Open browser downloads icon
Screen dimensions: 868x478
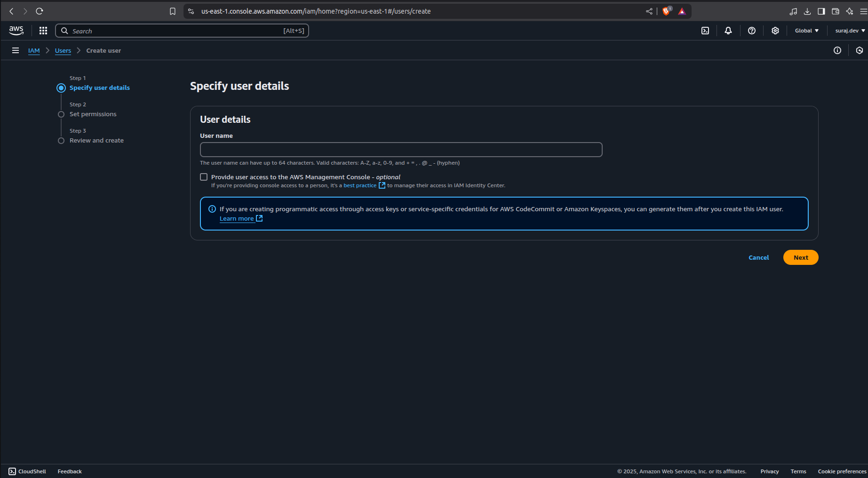[807, 11]
